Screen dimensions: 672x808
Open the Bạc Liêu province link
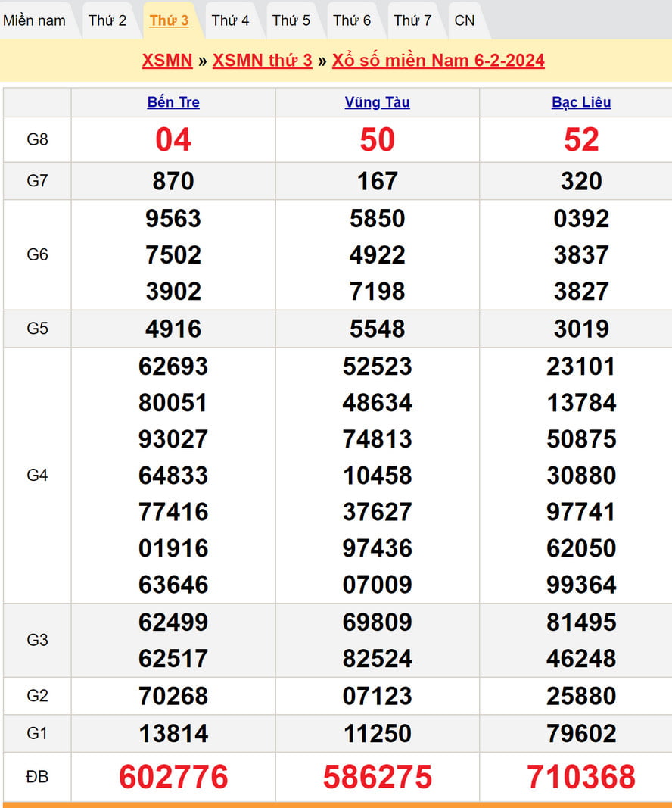(x=581, y=102)
